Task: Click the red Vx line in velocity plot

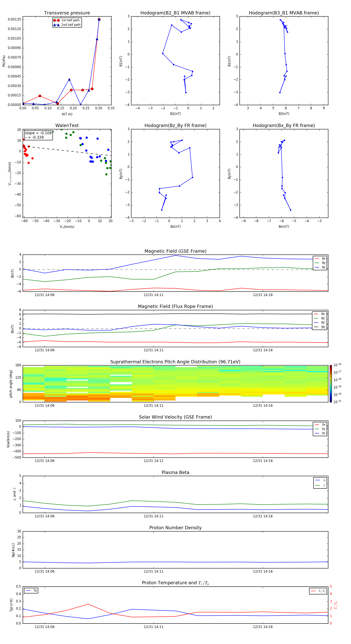Action: pyautogui.click(x=175, y=454)
